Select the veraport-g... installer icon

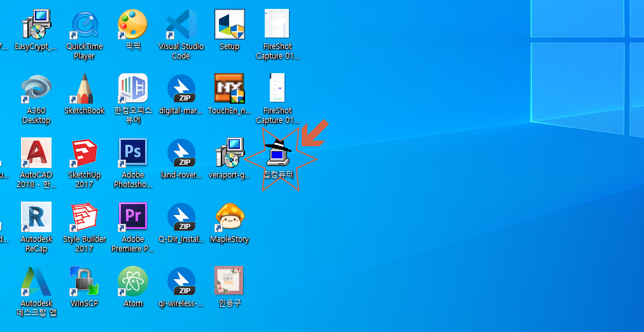[230, 153]
